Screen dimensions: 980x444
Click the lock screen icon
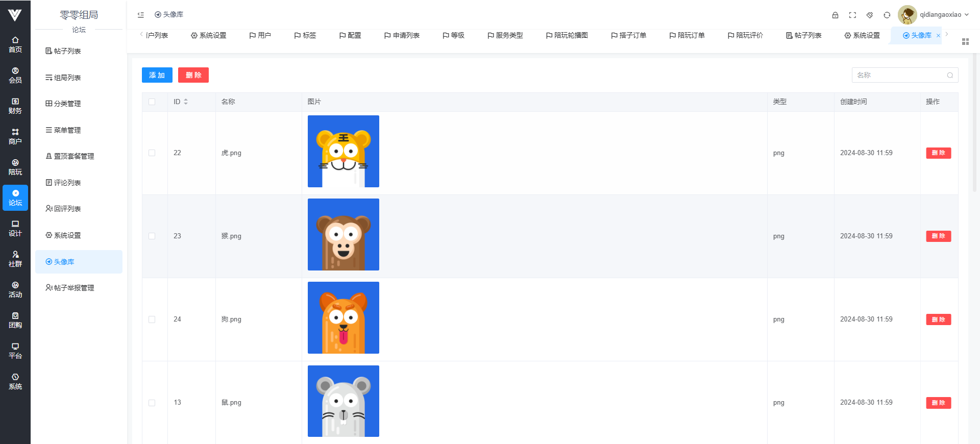(x=835, y=15)
